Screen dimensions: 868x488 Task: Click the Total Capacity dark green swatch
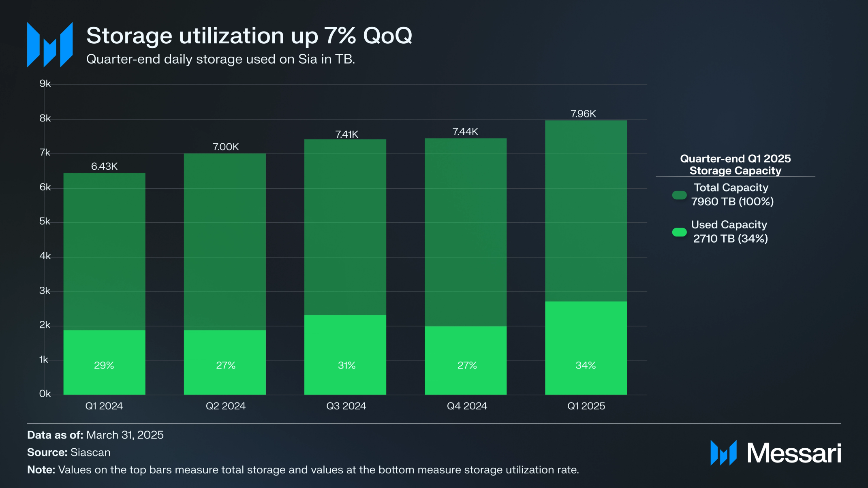coord(679,195)
